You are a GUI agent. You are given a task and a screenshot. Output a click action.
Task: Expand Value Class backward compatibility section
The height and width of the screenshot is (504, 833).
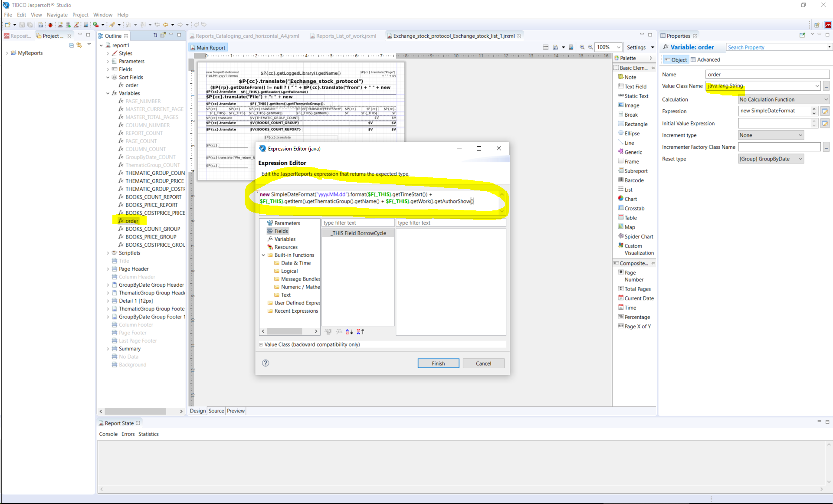pyautogui.click(x=261, y=345)
